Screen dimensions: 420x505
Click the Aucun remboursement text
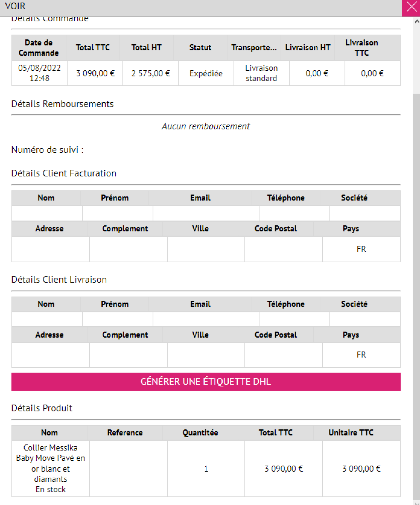pos(206,126)
